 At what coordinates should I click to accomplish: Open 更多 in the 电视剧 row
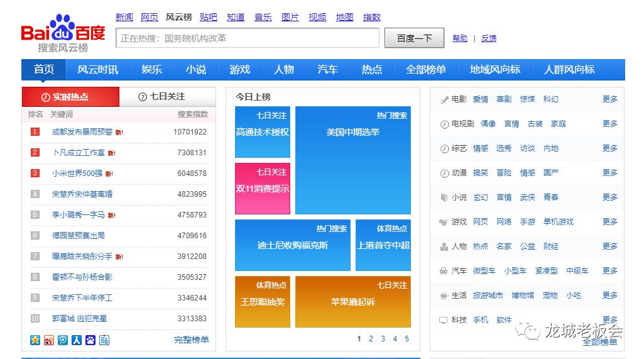[610, 124]
